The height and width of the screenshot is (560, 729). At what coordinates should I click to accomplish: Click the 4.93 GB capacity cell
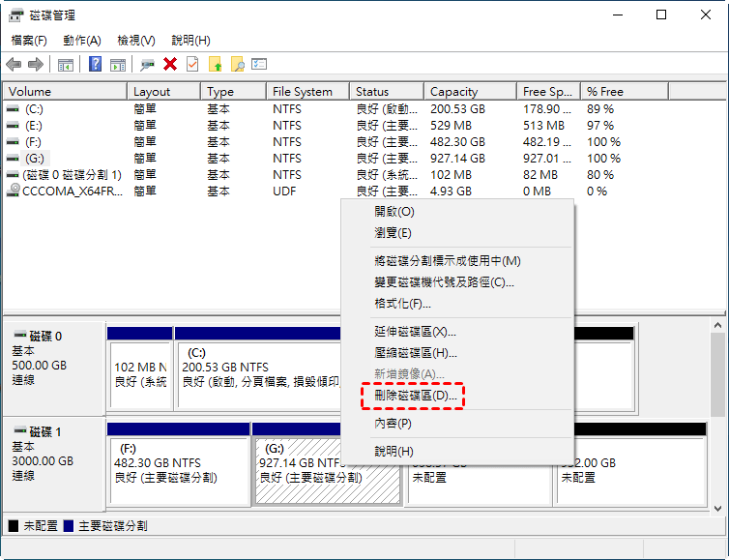coord(451,192)
